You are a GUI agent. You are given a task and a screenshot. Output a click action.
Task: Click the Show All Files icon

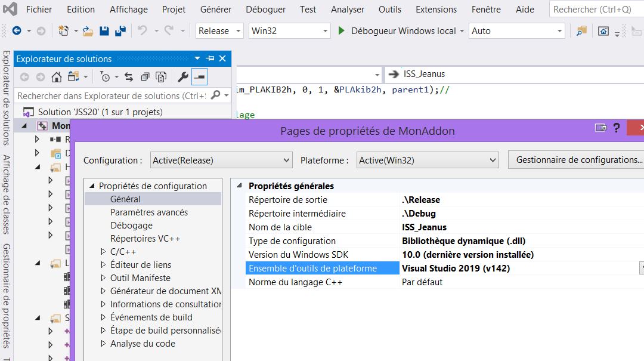pos(161,77)
